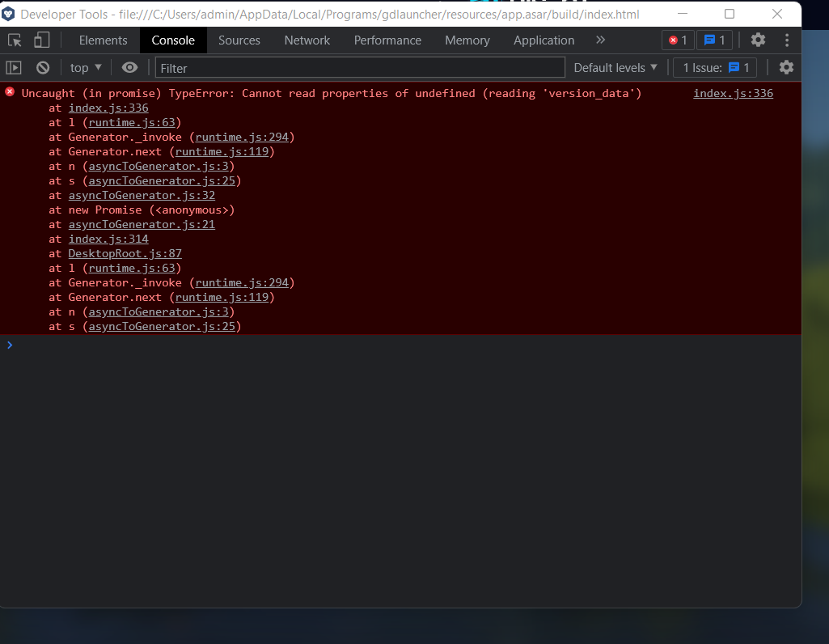Viewport: 829px width, 644px height.
Task: Switch to the Sources tab
Action: tap(239, 40)
